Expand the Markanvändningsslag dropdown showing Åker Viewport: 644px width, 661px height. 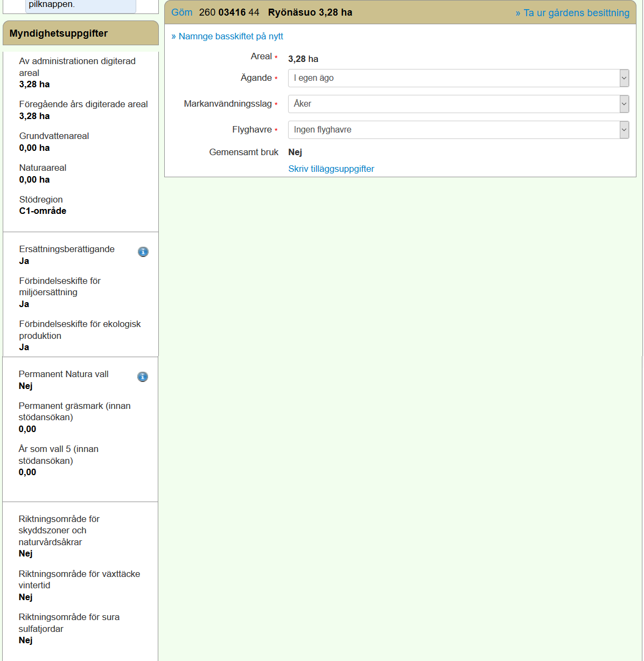(458, 104)
